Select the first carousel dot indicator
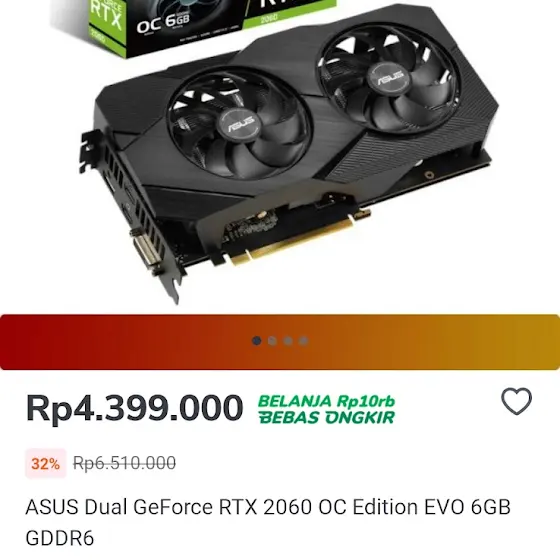The image size is (560, 560). (x=256, y=341)
